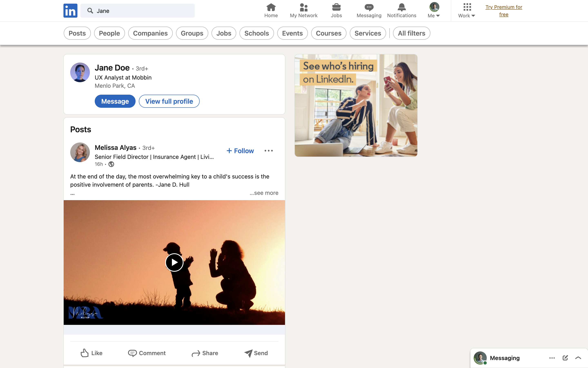Click the search magnifier icon
This screenshot has height=368, width=588.
90,11
